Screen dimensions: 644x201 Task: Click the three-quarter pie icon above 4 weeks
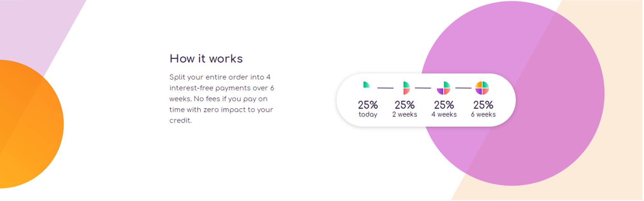tap(443, 88)
